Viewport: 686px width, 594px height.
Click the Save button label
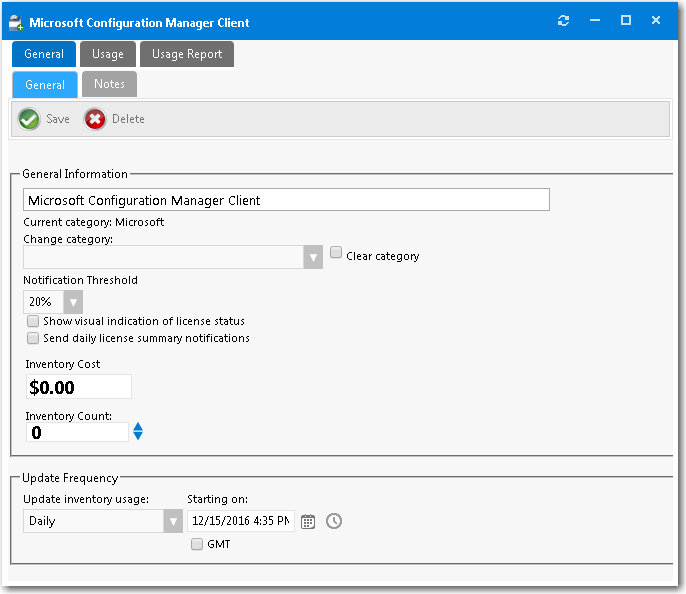pyautogui.click(x=58, y=119)
